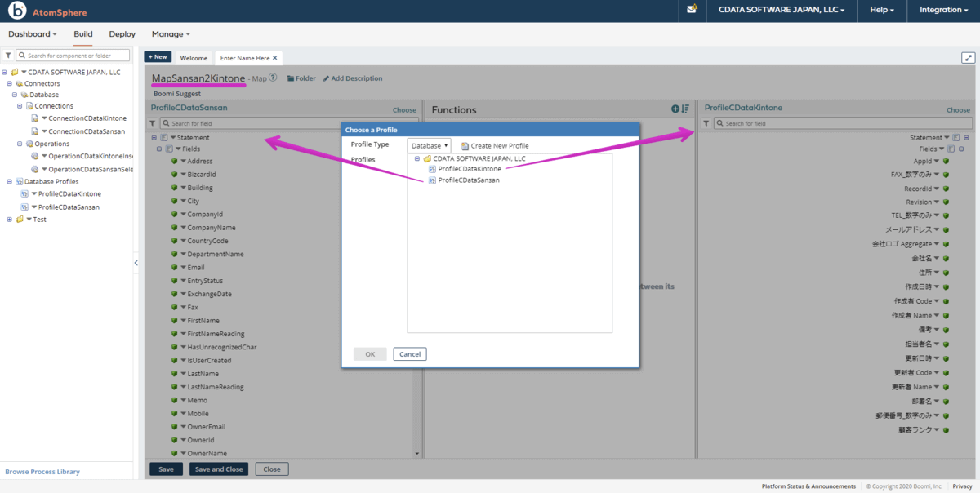Viewport: 980px width, 493px height.
Task: Click the Boomi logo icon
Action: pyautogui.click(x=16, y=11)
